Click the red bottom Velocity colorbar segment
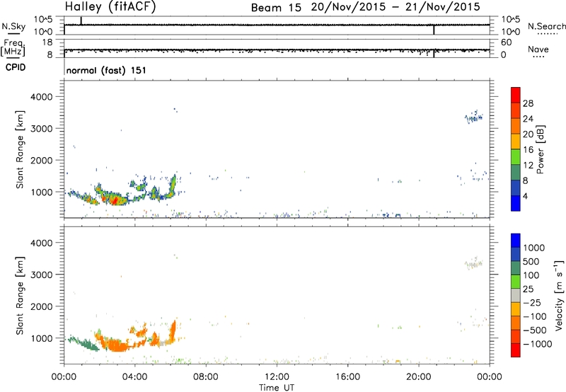 tap(516, 350)
